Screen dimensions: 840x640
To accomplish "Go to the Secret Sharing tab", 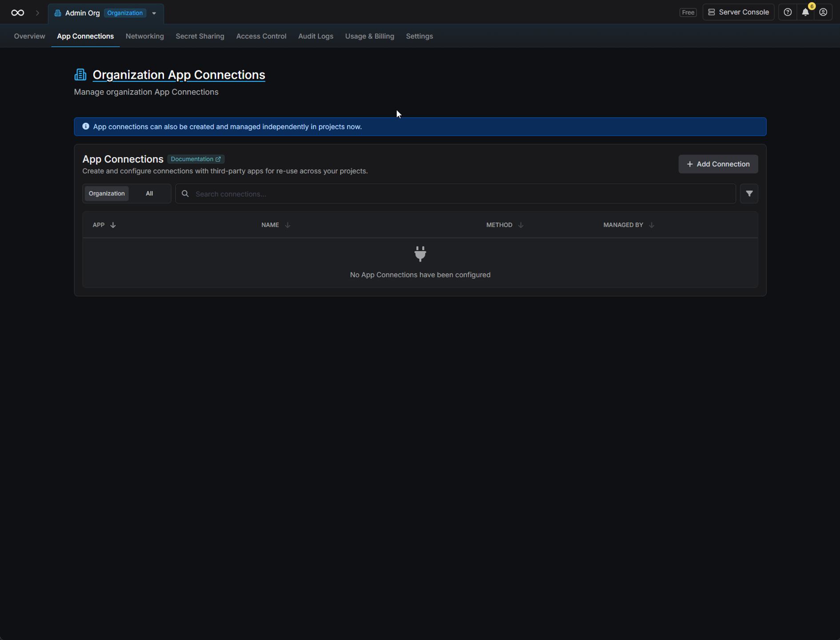I will [200, 36].
